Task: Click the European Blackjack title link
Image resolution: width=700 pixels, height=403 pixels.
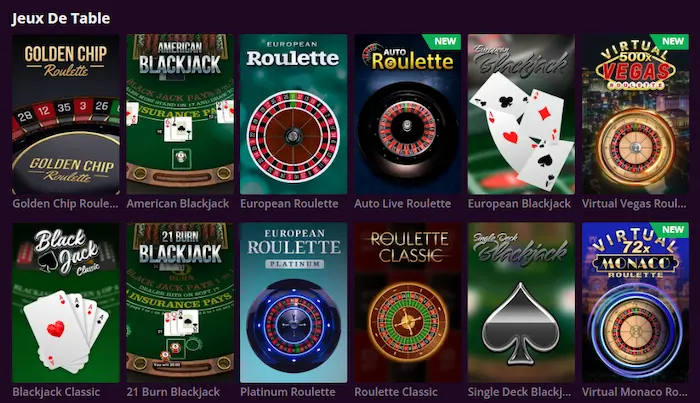Action: click(x=519, y=204)
